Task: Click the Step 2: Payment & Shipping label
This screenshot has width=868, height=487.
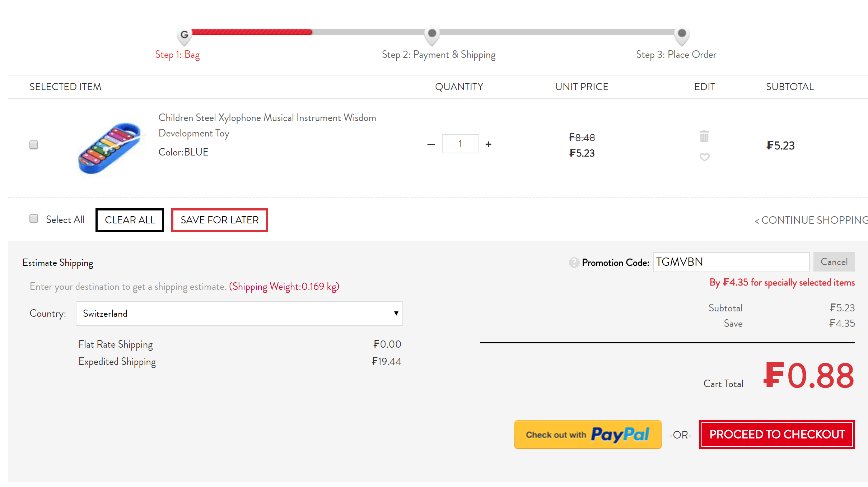Action: tap(438, 55)
